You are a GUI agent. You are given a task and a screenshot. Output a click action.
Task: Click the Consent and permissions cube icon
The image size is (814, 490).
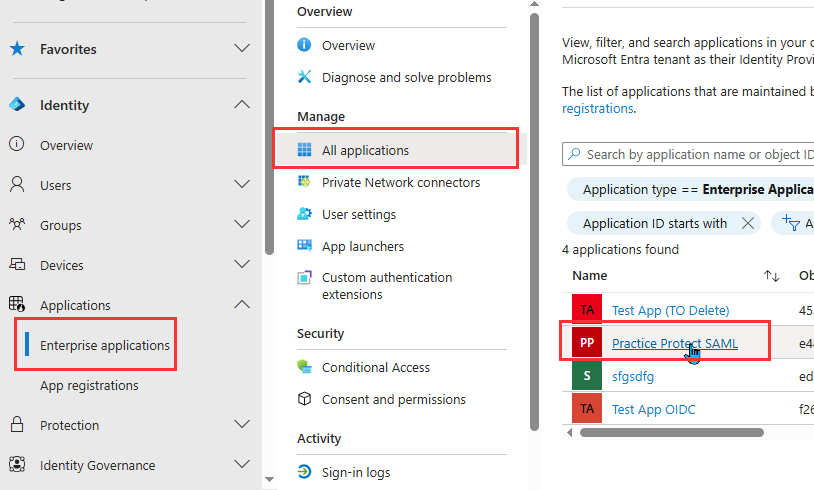(x=304, y=399)
